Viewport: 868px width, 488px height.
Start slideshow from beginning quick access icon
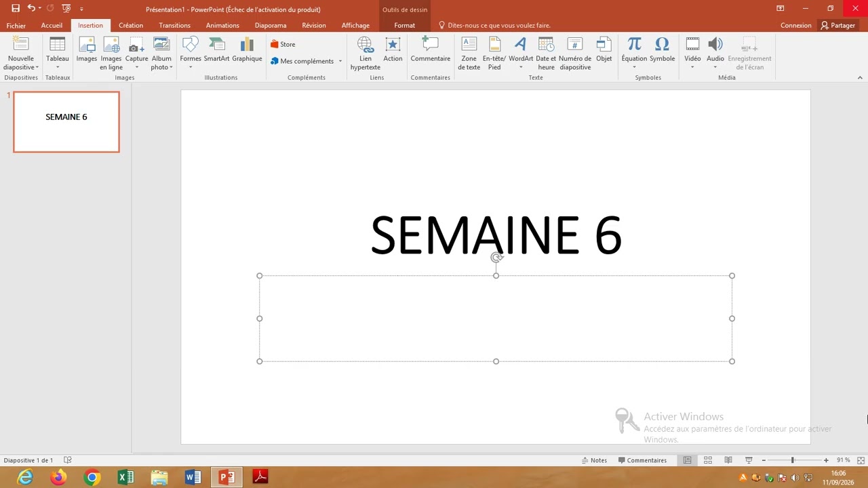click(66, 9)
